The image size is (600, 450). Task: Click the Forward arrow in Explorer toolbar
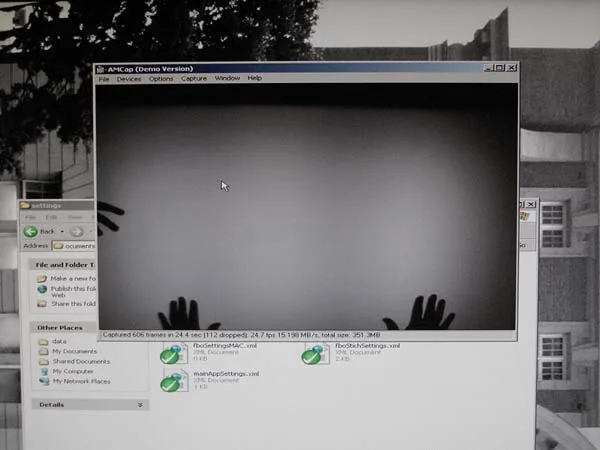click(x=77, y=231)
